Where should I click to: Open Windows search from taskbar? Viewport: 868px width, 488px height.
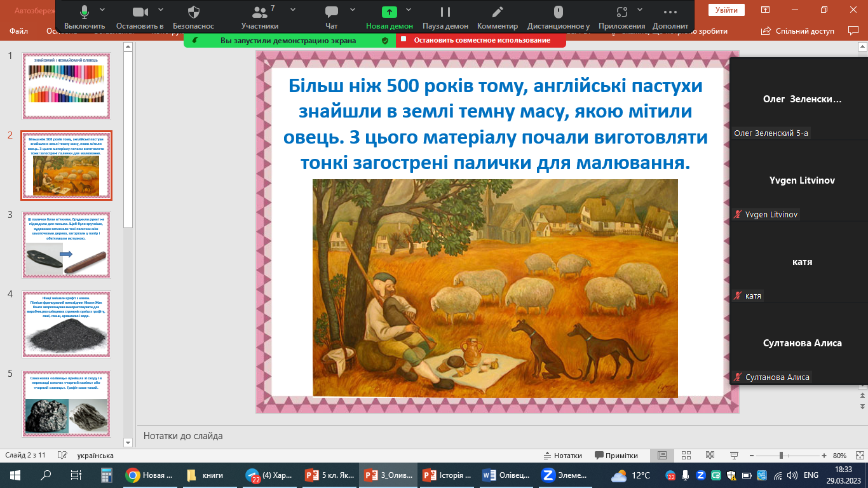[46, 475]
